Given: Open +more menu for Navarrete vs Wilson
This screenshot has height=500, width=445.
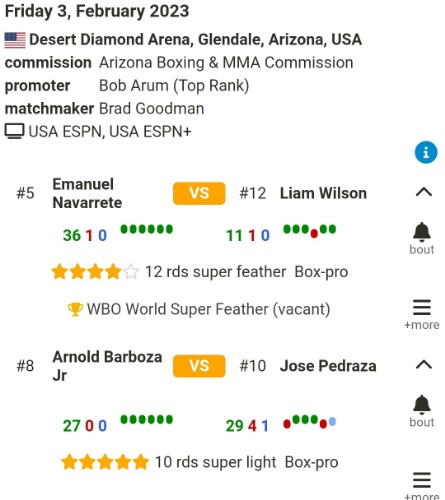Looking at the screenshot, I should click(x=422, y=314).
